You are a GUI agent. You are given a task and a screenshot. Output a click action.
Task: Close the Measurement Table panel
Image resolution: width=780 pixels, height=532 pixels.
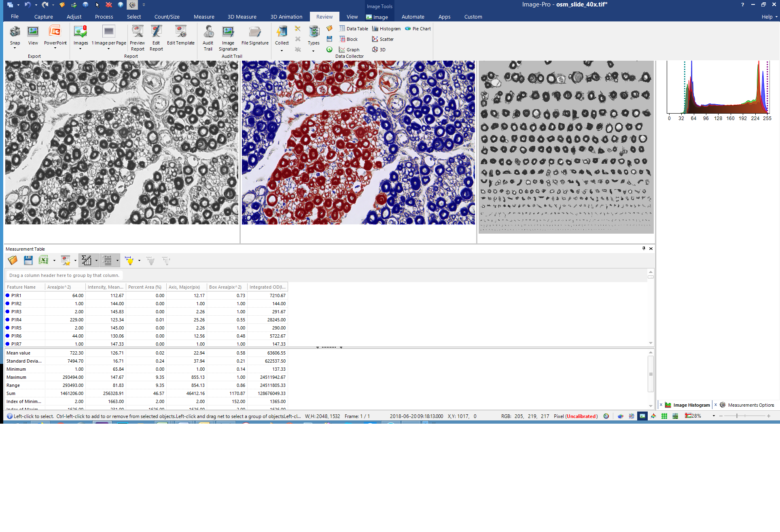click(x=651, y=249)
